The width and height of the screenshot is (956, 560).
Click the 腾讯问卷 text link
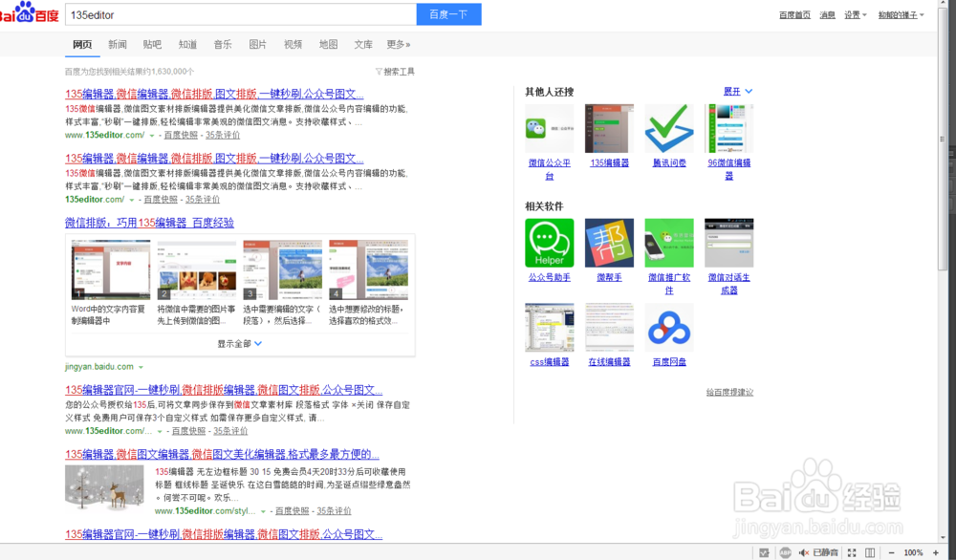coord(669,163)
